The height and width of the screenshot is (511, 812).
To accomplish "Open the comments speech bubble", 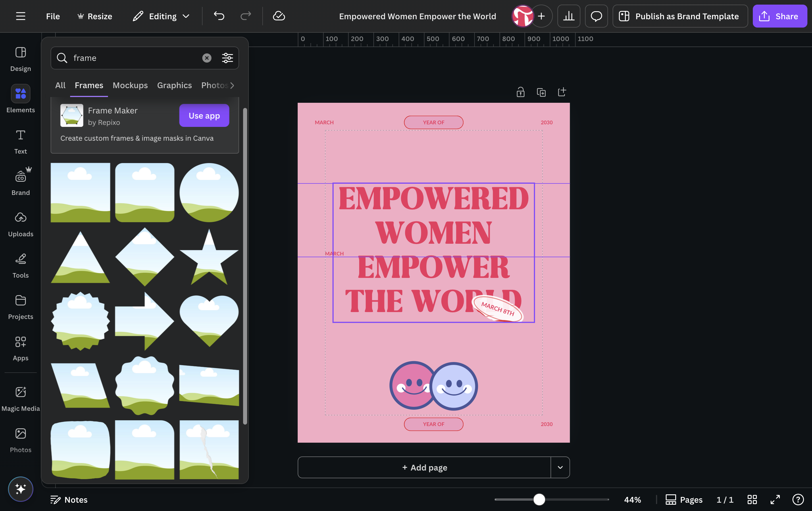I will 596,16.
